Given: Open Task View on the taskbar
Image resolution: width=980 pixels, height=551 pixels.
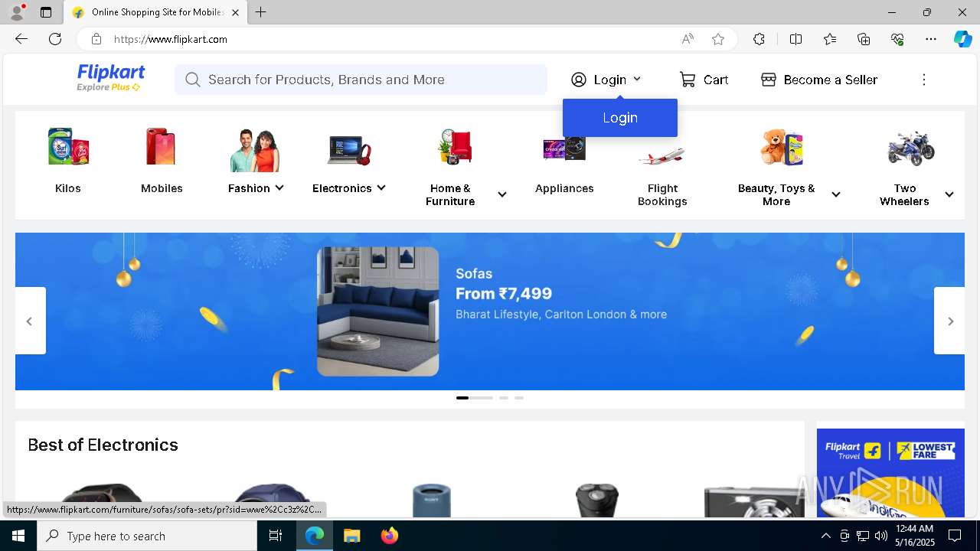Looking at the screenshot, I should 276,536.
